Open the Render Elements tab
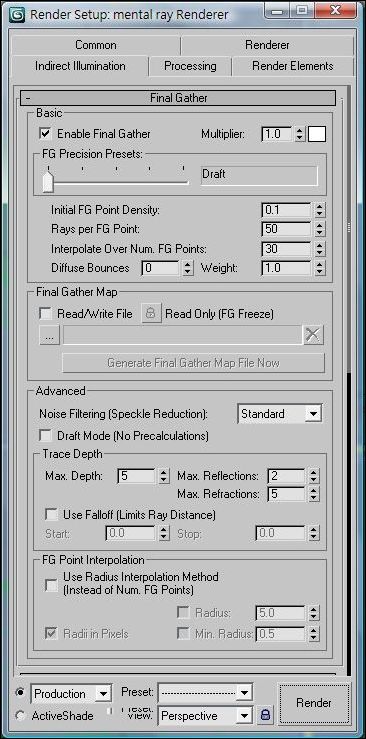The image size is (366, 739). [293, 66]
